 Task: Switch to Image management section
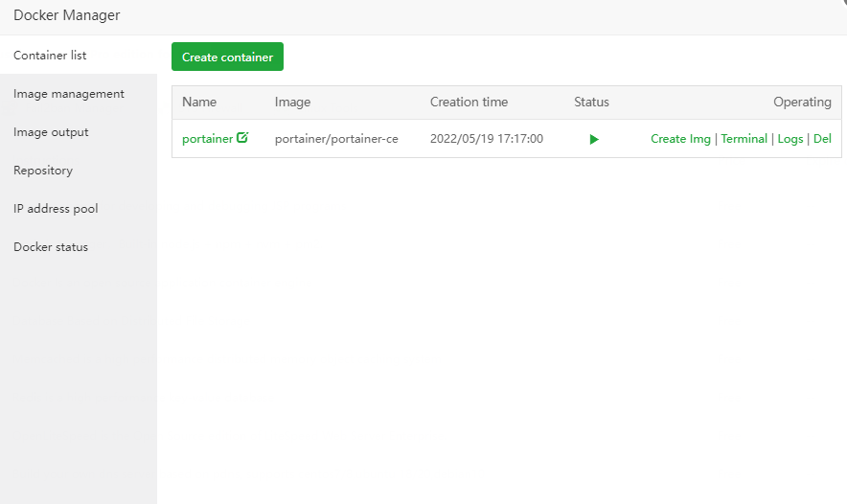tap(69, 94)
